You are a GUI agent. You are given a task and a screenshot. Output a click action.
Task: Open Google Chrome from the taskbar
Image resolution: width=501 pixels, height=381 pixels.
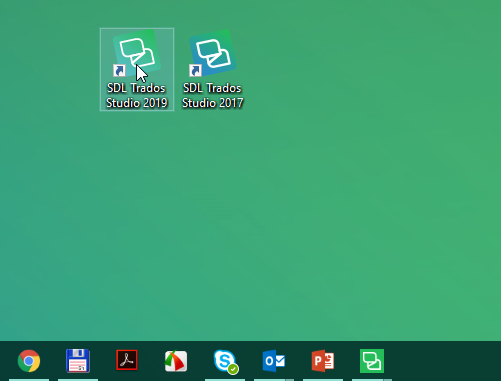click(29, 361)
